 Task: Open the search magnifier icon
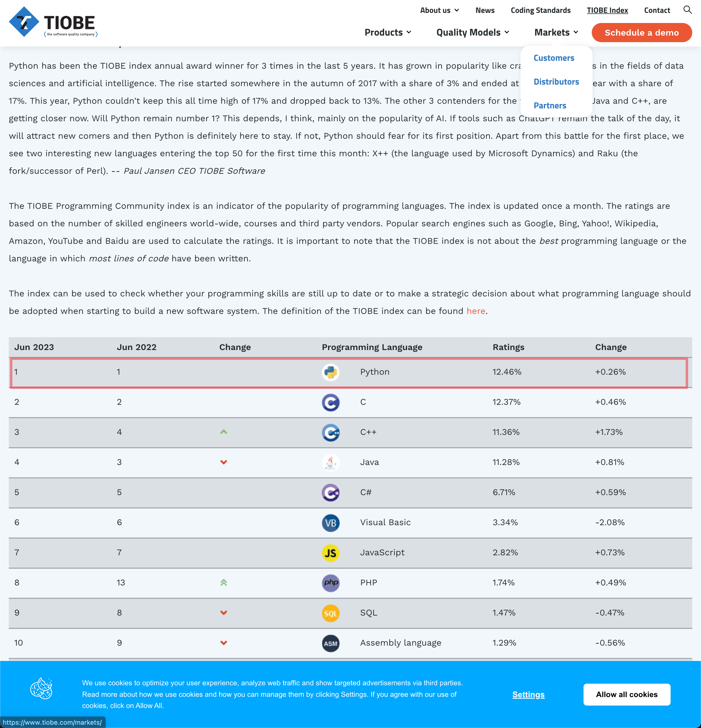(687, 10)
